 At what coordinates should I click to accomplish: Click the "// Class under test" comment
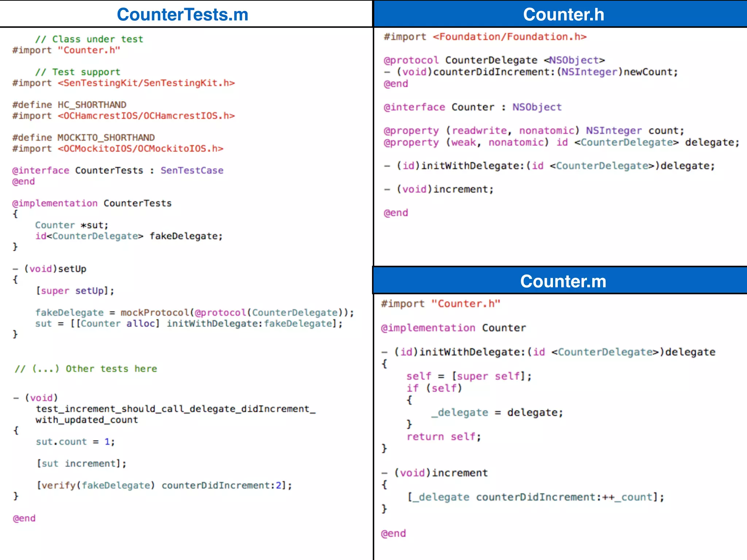pyautogui.click(x=89, y=39)
